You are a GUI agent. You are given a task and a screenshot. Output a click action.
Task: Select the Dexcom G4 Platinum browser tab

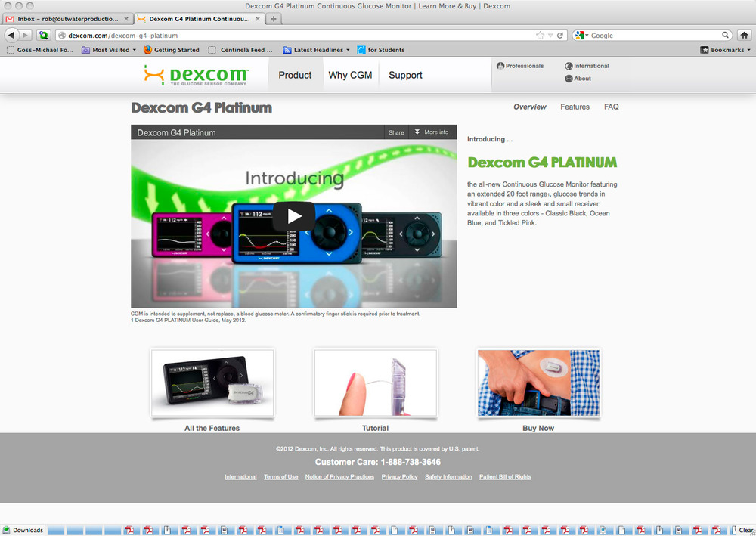(x=199, y=19)
